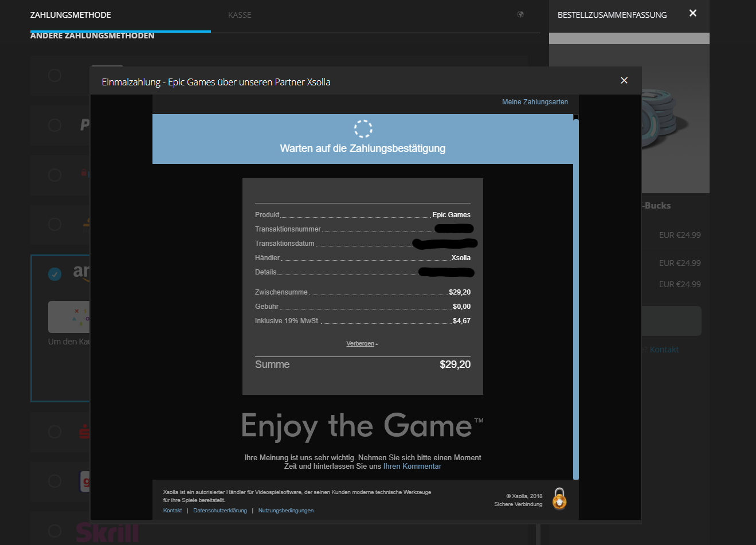Click the giropay logo in payment list
The width and height of the screenshot is (756, 545).
(84, 481)
